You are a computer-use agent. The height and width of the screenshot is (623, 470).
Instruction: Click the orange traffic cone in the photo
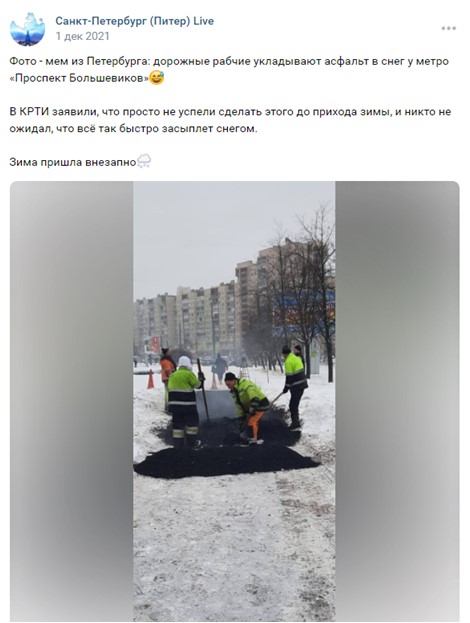tap(151, 379)
